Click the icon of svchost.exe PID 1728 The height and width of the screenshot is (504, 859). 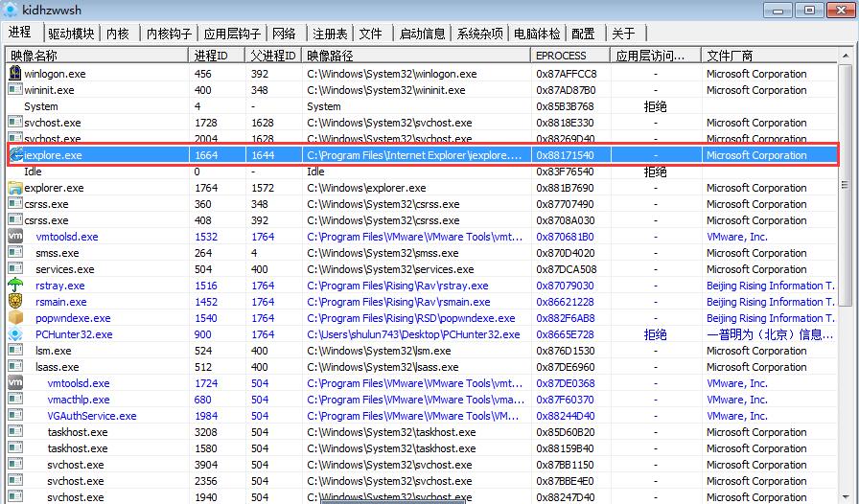15,122
